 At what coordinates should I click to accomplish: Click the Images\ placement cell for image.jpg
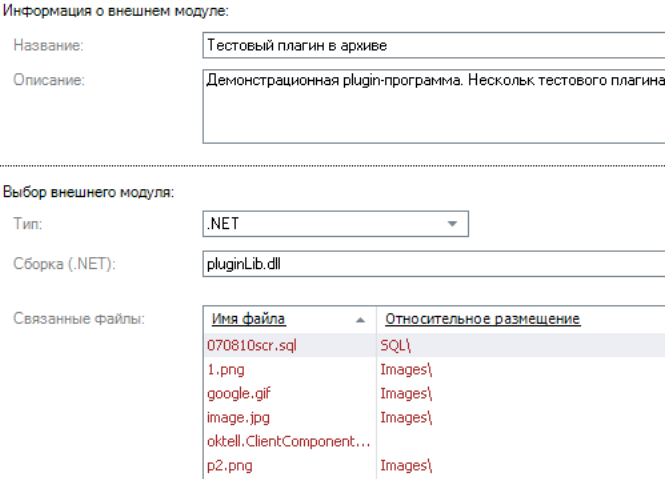coord(406,417)
